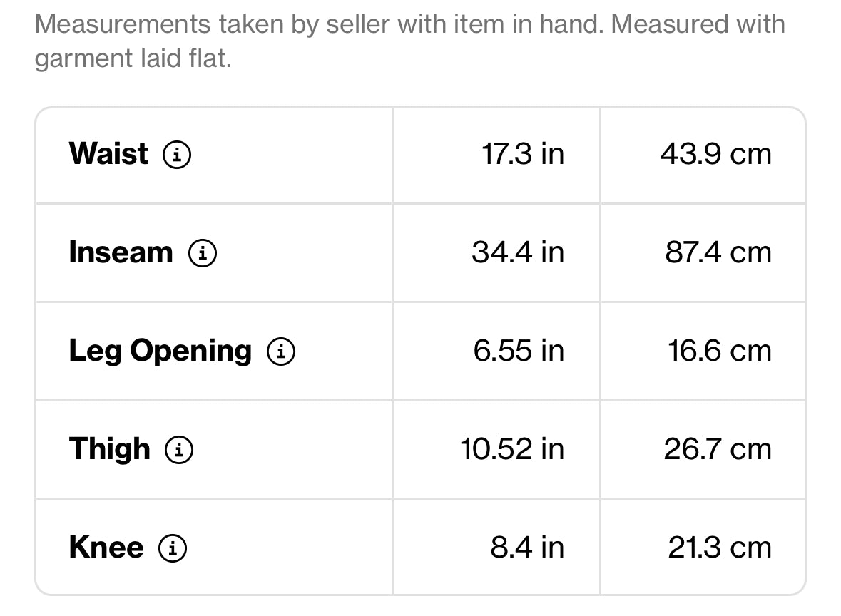Select the Waist row label

(x=108, y=154)
